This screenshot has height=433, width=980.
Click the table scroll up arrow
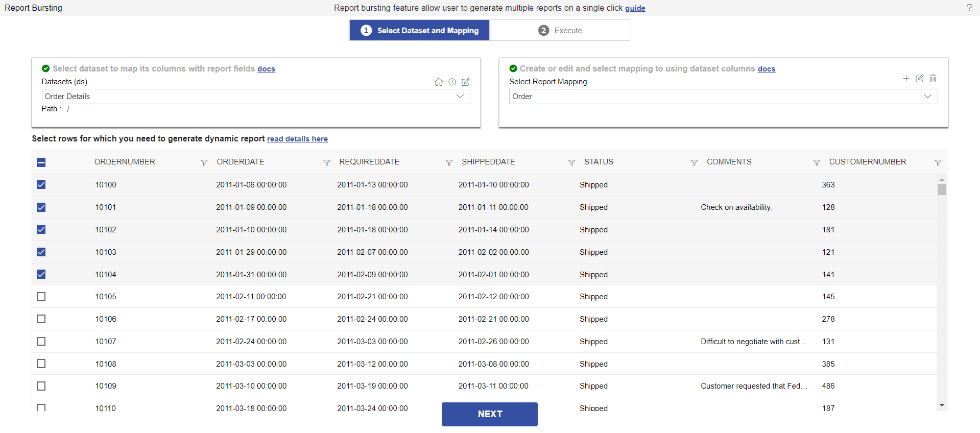point(942,179)
